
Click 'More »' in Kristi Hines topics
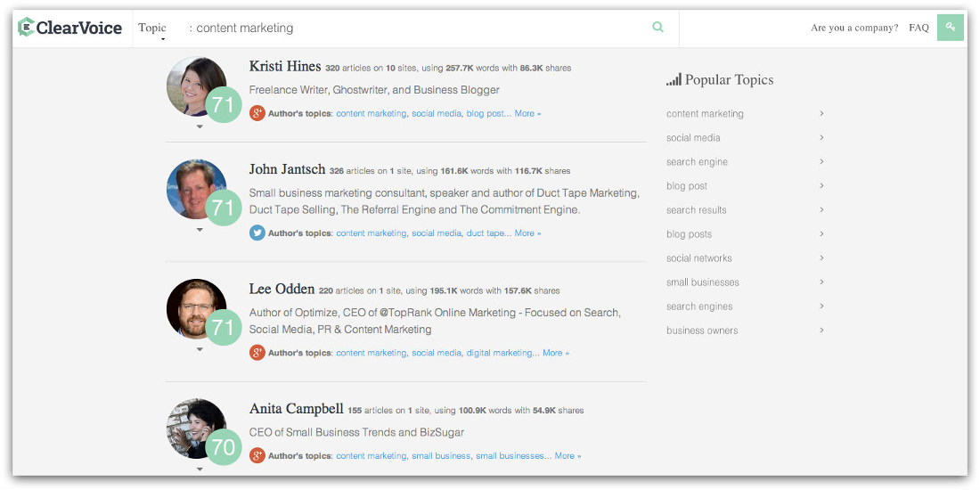point(527,114)
